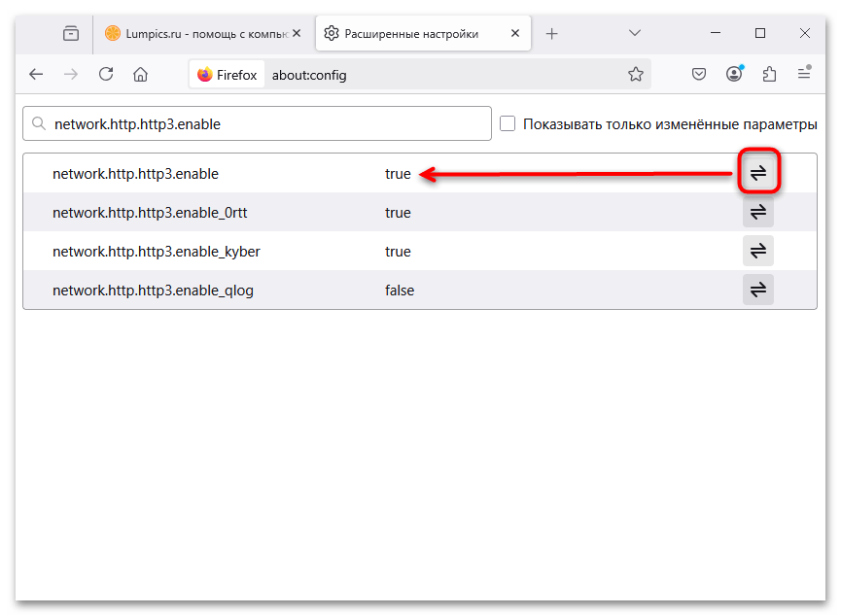Click the preferences search field

(x=258, y=123)
